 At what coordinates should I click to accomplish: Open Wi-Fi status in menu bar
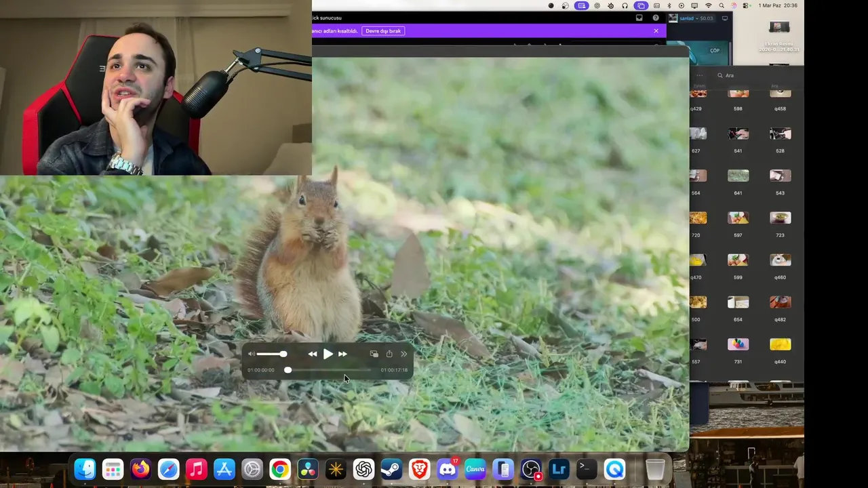tap(708, 5)
